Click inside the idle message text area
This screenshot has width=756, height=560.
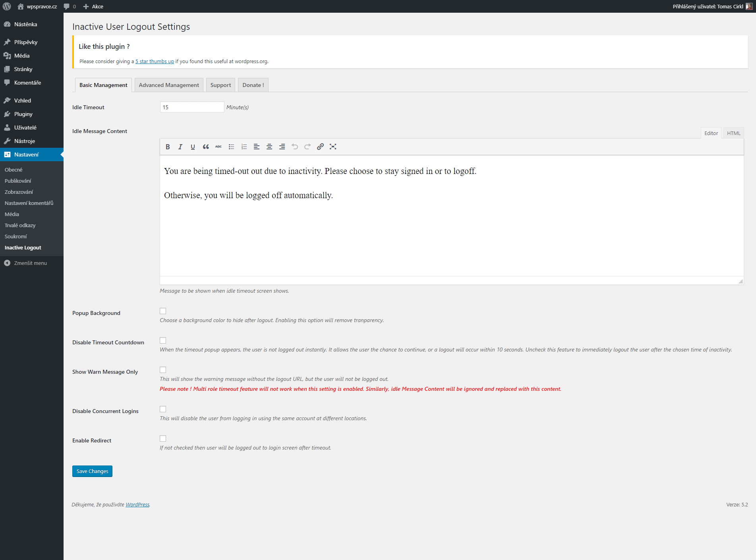[452, 216]
